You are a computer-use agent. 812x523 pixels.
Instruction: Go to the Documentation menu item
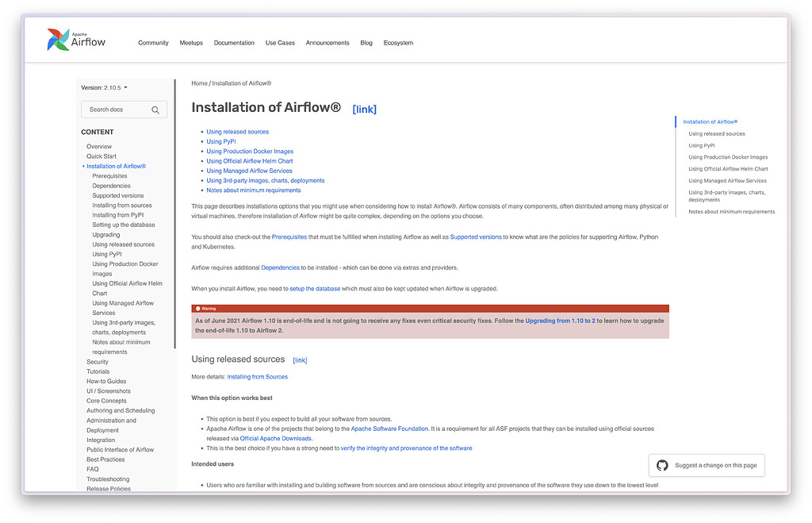pos(234,43)
